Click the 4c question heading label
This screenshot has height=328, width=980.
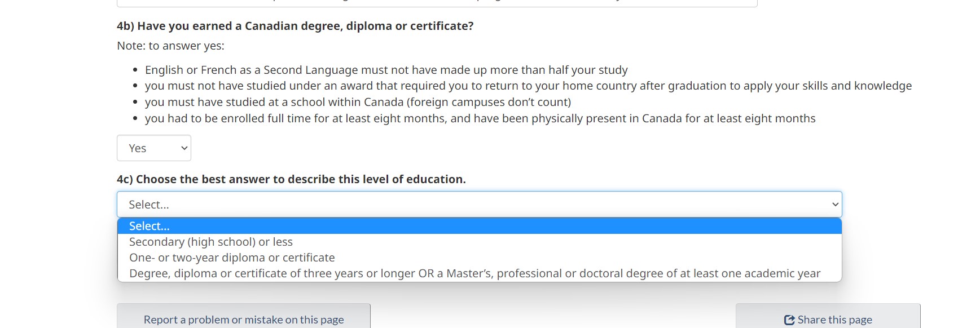point(291,179)
